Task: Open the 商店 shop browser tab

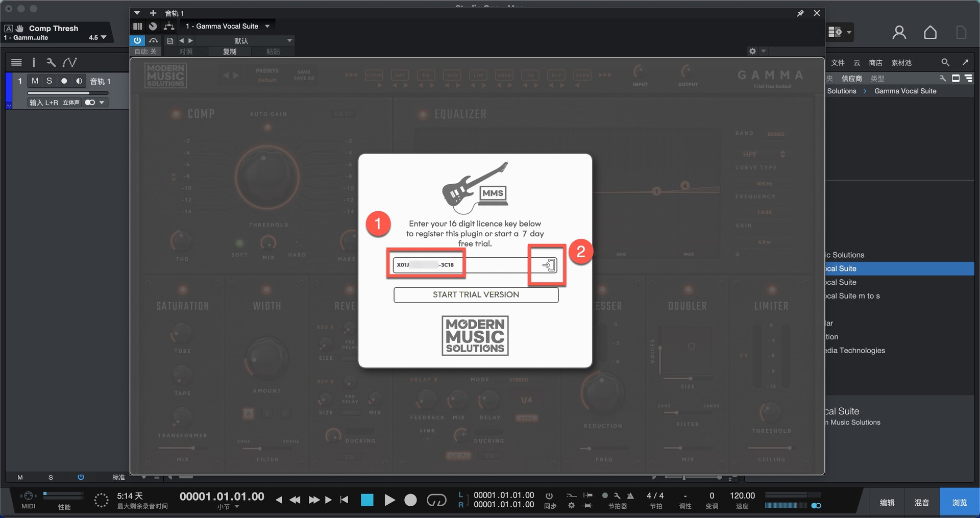Action: (x=876, y=63)
